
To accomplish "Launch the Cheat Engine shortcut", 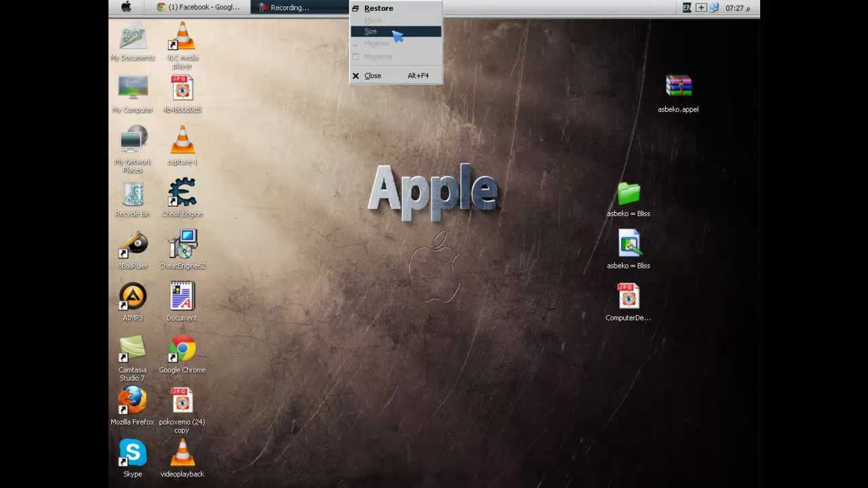I will [x=182, y=198].
